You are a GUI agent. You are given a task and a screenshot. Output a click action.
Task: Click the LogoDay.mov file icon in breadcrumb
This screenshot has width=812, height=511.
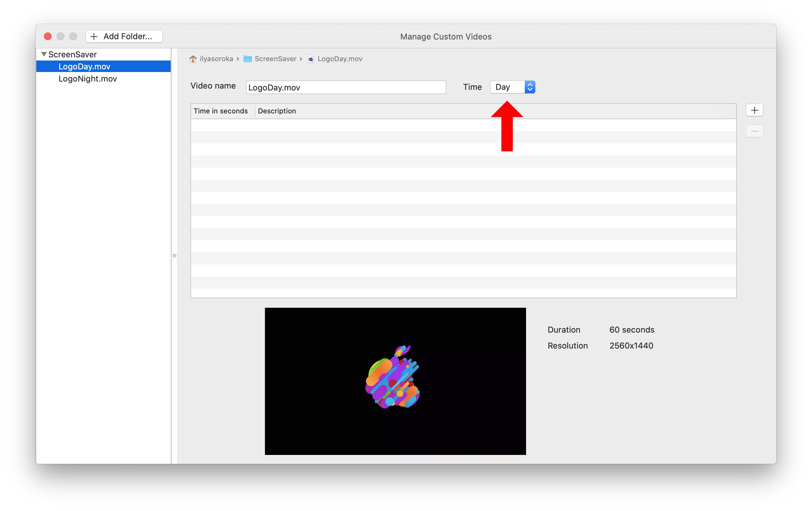pyautogui.click(x=310, y=59)
